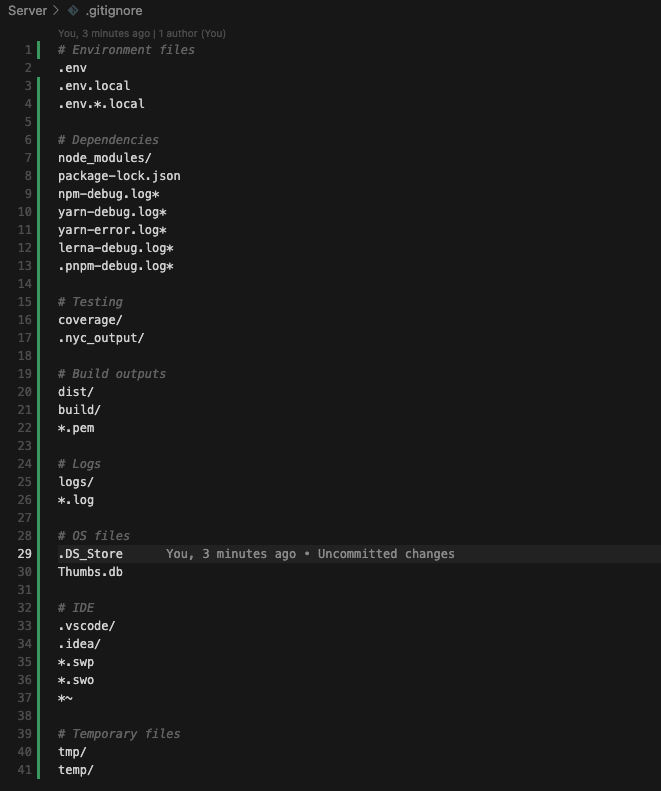Open the "1 author (You)" code lens
The height and width of the screenshot is (791, 661).
pyautogui.click(x=192, y=33)
